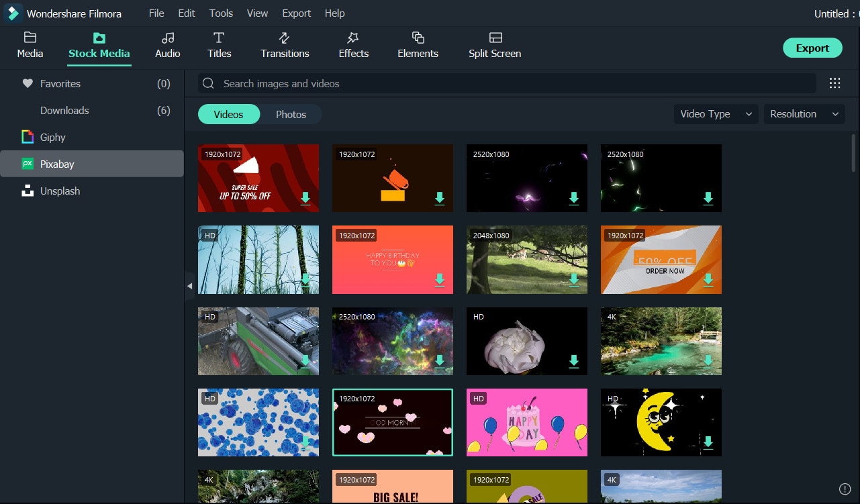This screenshot has width=860, height=504.
Task: Select the pink Happy Birthday cake thumbnail
Action: [x=527, y=422]
